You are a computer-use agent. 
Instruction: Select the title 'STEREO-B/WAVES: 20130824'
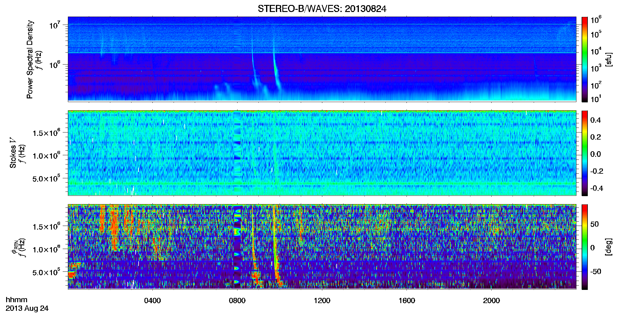pos(322,9)
